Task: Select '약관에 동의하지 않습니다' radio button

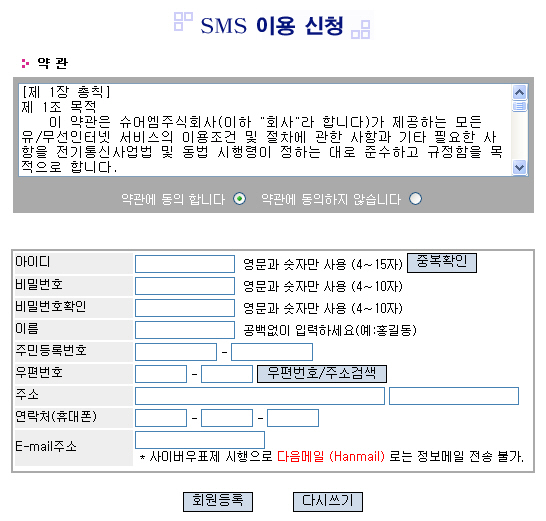Action: coord(415,199)
